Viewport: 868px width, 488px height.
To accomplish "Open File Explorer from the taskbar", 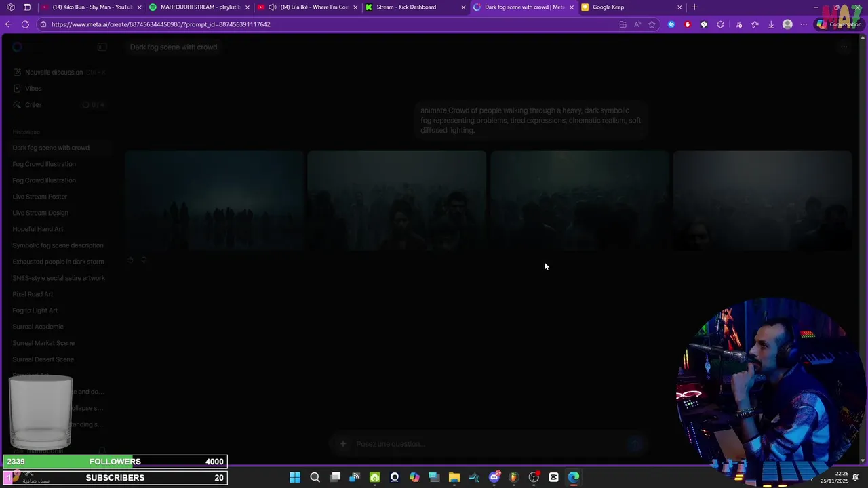I will coord(454,477).
